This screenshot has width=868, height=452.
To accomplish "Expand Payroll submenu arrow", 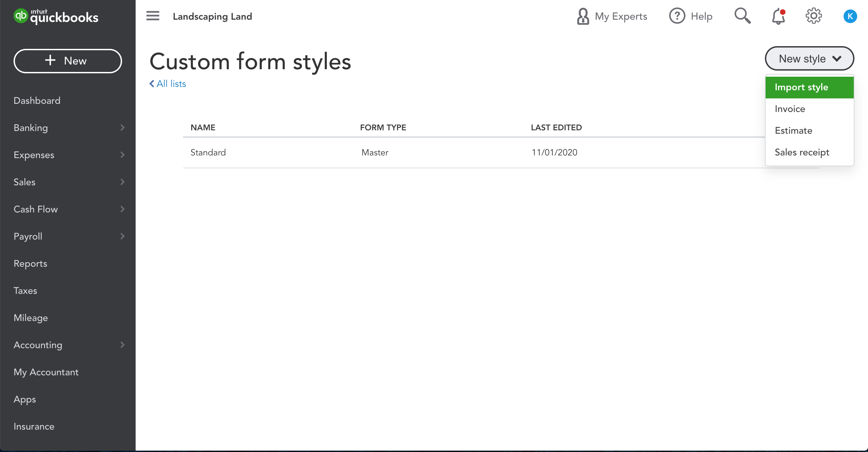I will coord(123,236).
